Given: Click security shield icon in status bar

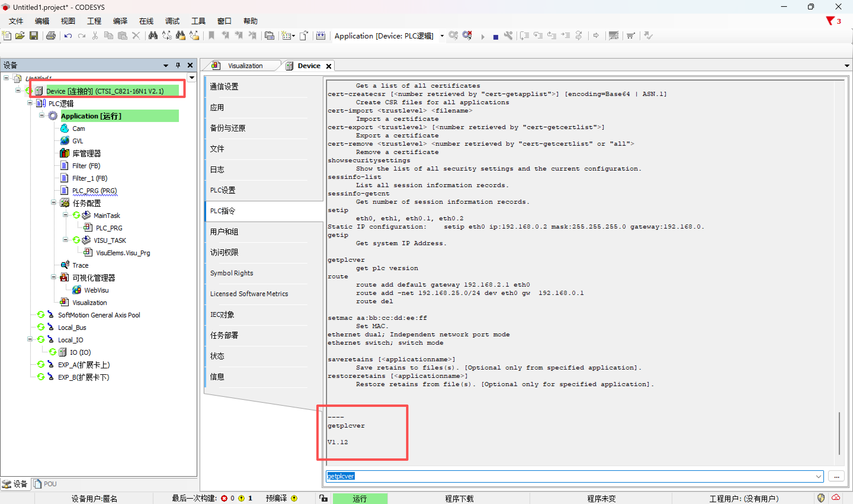Looking at the screenshot, I should pos(821,498).
